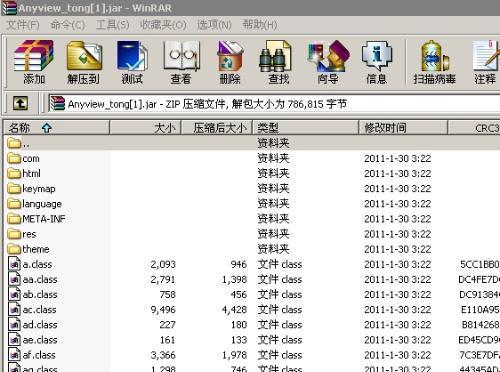Screen dimensions: 500x372
Task: Open the 查找 (Find) binoculars tool
Action: tap(279, 62)
